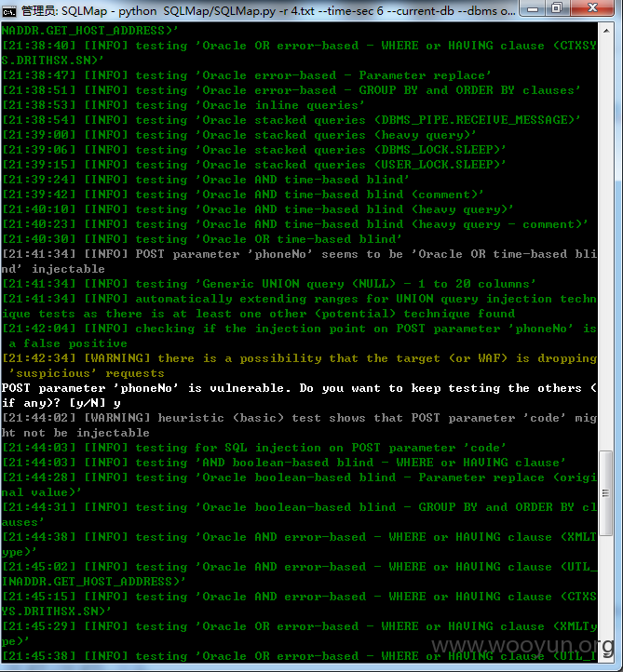Viewport: 623px width, 672px height.
Task: Click the [21:39:00] stacked queries (heavy query) line
Action: [238, 135]
